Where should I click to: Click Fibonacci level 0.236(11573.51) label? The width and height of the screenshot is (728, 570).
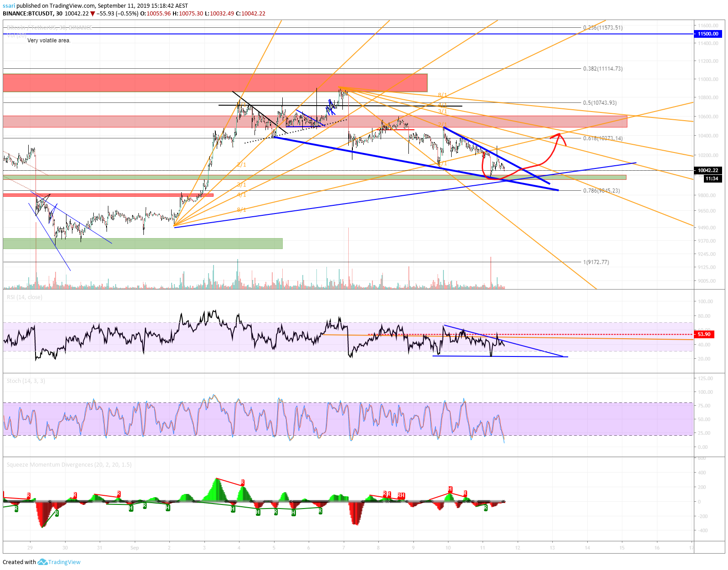tap(603, 28)
